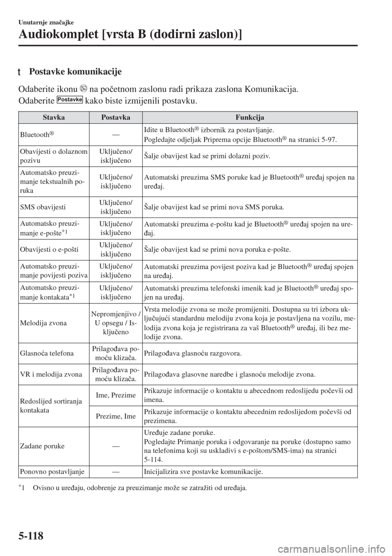The width and height of the screenshot is (392, 556).
Task: Click 'Inicijalizira sve postavke komunikacije.'
Action: pyautogui.click(x=203, y=472)
